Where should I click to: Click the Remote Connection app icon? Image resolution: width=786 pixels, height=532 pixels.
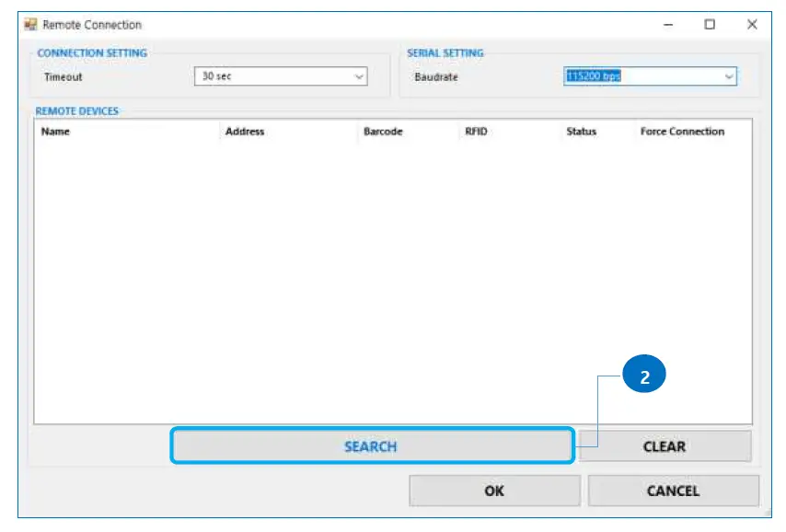30,24
